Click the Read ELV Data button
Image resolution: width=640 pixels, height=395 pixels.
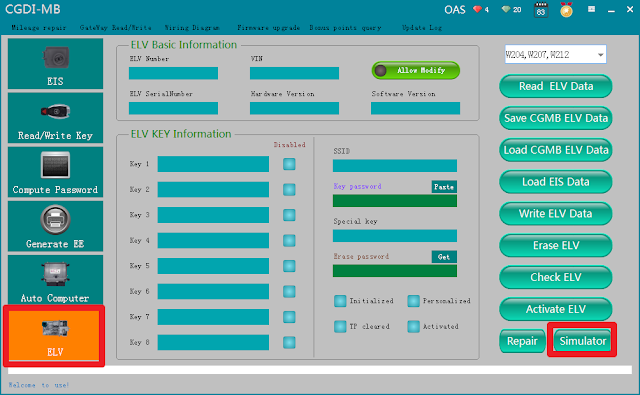[x=556, y=86]
